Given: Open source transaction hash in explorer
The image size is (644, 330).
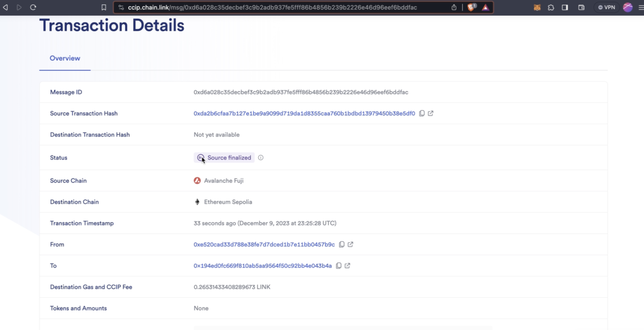Looking at the screenshot, I should (x=431, y=113).
